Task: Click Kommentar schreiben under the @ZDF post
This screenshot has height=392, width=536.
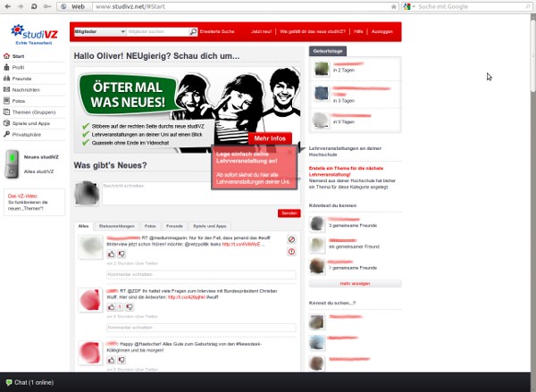Action: click(x=201, y=328)
